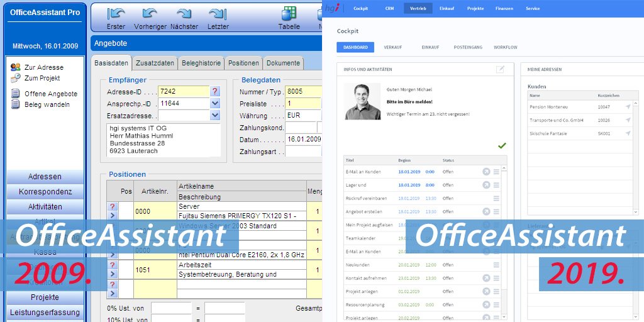Open the Ersatzadresse dropdown arrow
Image resolution: width=644 pixels, height=322 pixels.
coord(215,115)
